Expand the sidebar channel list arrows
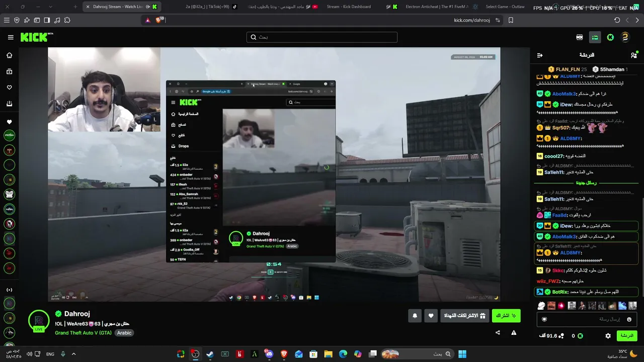Viewport: 644px width, 362px height. [9, 290]
